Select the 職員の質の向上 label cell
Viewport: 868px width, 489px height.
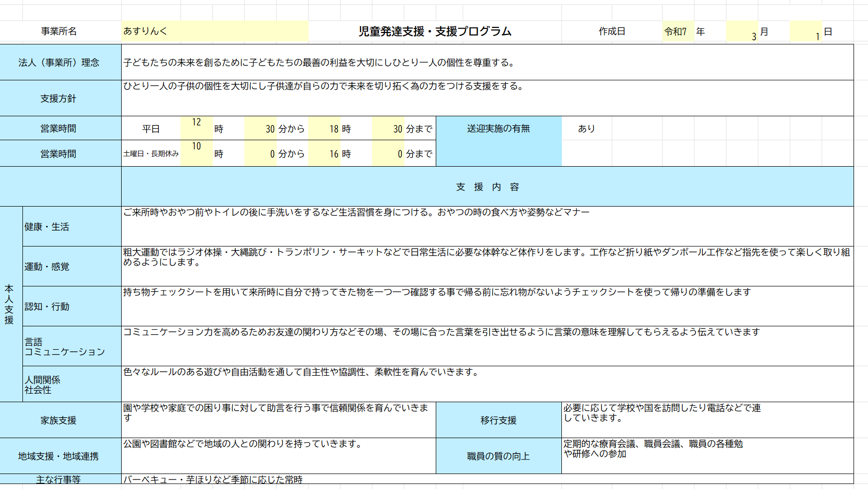(498, 456)
